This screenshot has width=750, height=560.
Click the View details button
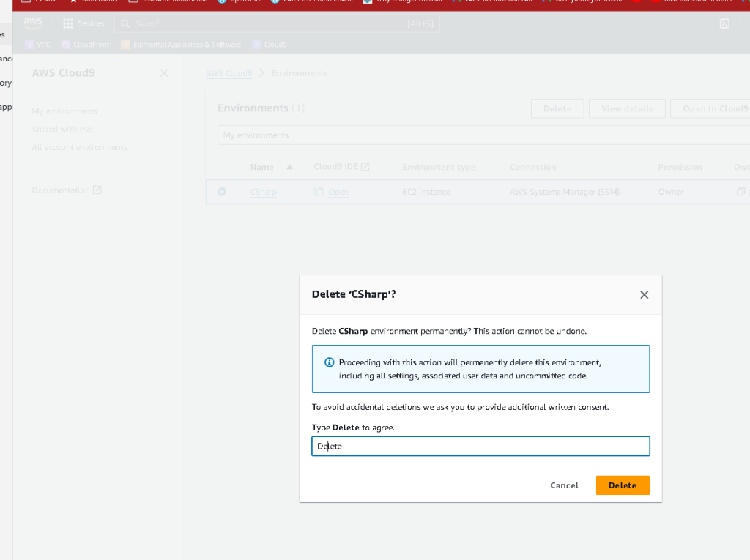[627, 108]
